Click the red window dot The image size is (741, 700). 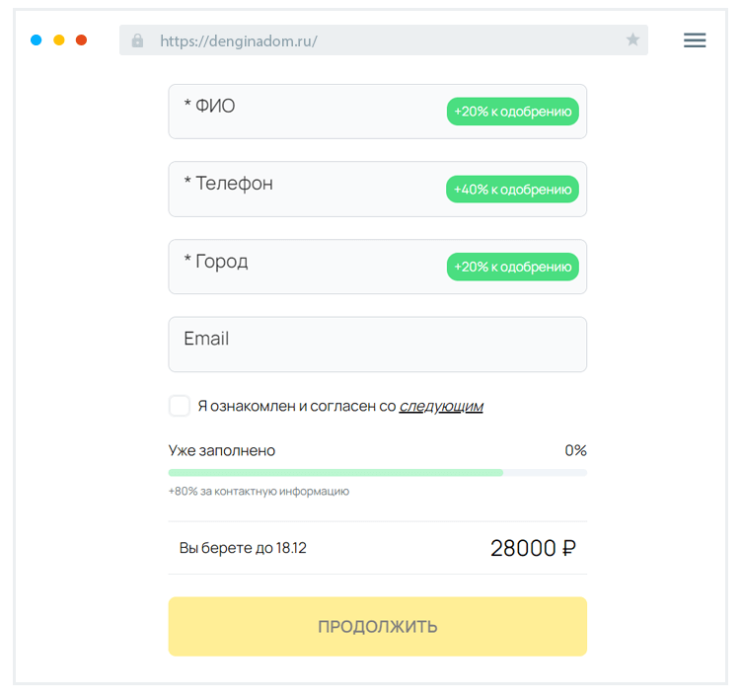coord(82,40)
